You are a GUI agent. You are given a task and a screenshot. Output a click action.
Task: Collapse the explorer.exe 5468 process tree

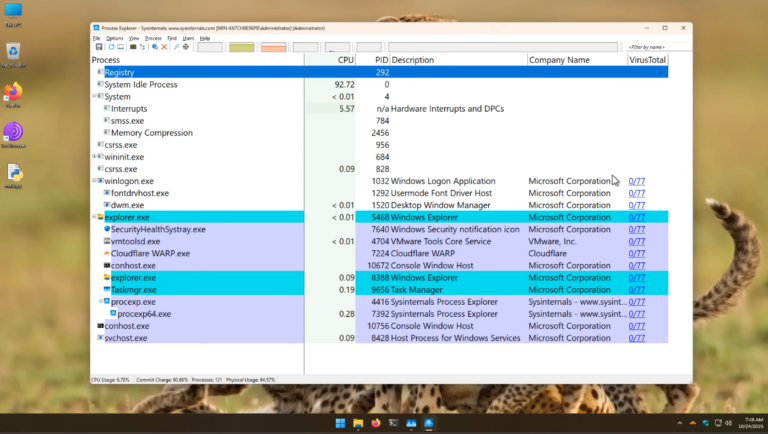click(94, 217)
